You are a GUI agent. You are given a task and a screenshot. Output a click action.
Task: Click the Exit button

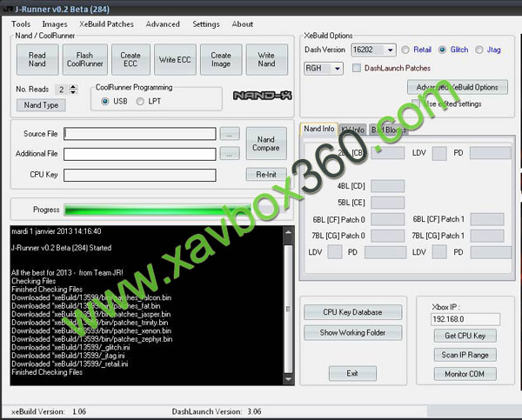pos(352,373)
